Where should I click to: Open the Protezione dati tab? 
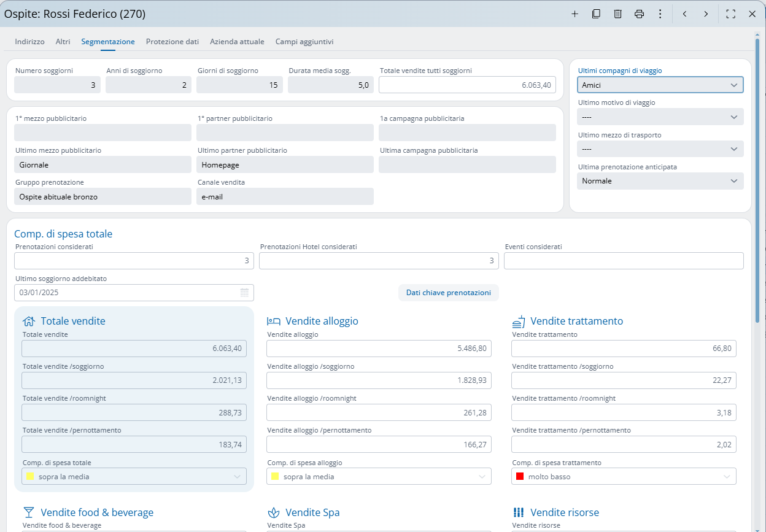pyautogui.click(x=172, y=42)
